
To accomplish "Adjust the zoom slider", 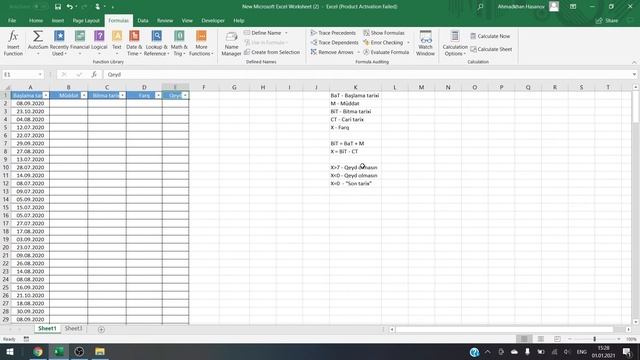I will click(x=594, y=339).
